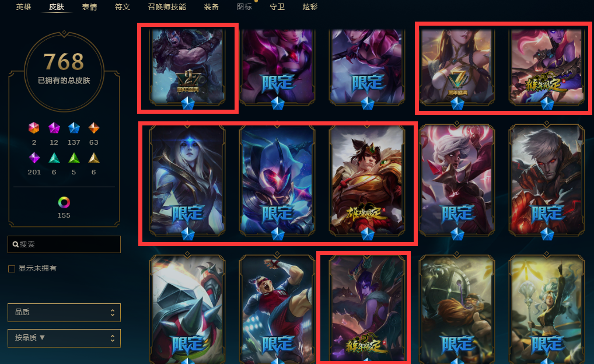Image resolution: width=594 pixels, height=364 pixels.
Task: Open the 品质 dropdown filter
Action: pyautogui.click(x=64, y=313)
